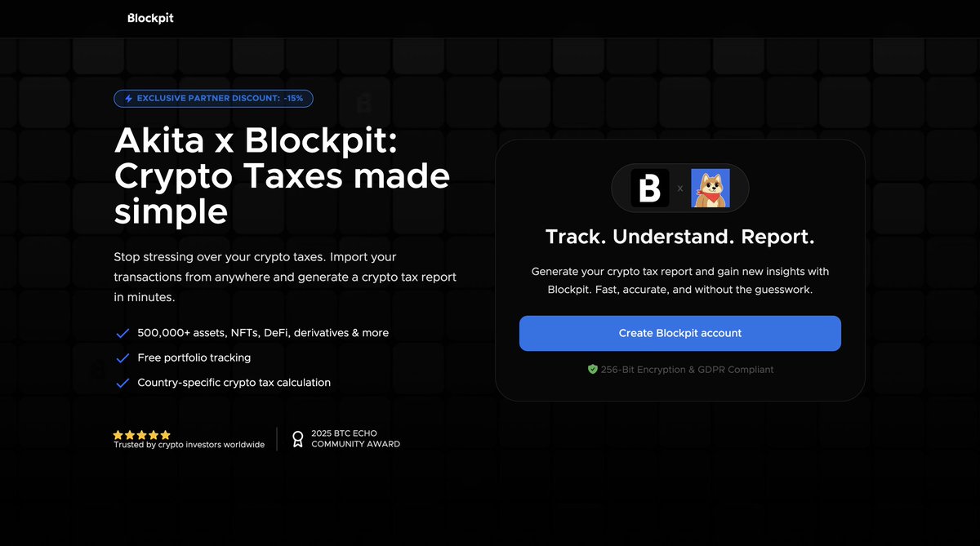
Task: Click 'Country-specific crypto tax calculation' text
Action: [234, 383]
